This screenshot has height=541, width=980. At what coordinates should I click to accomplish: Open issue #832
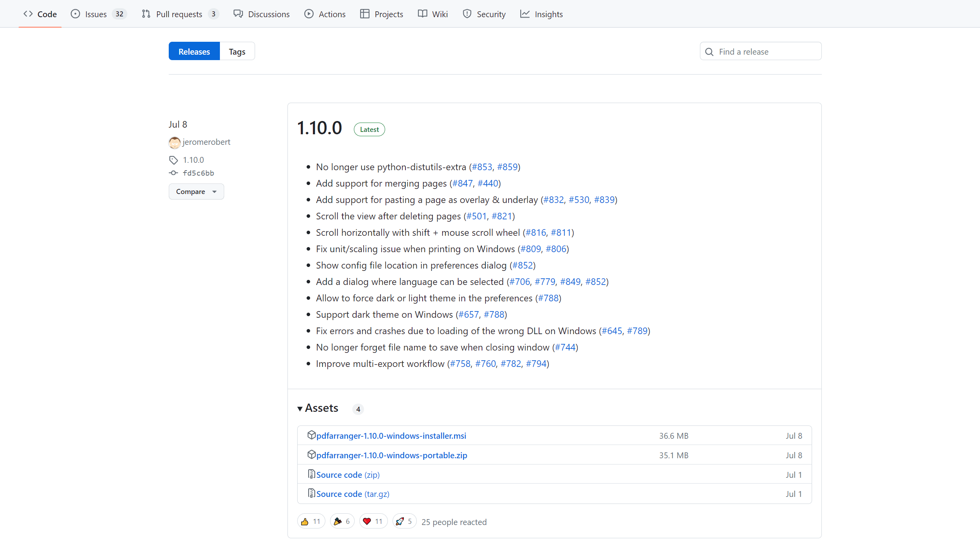554,200
